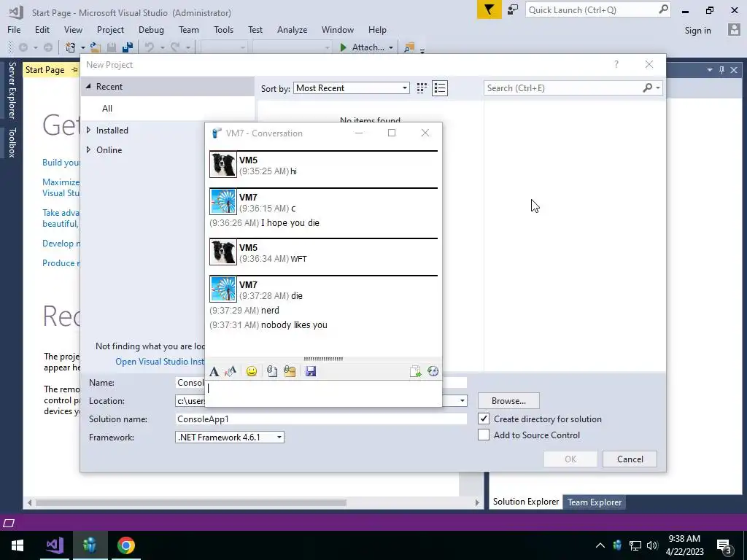The image size is (747, 560).
Task: Switch to the Team Explorer tab
Action: [594, 502]
